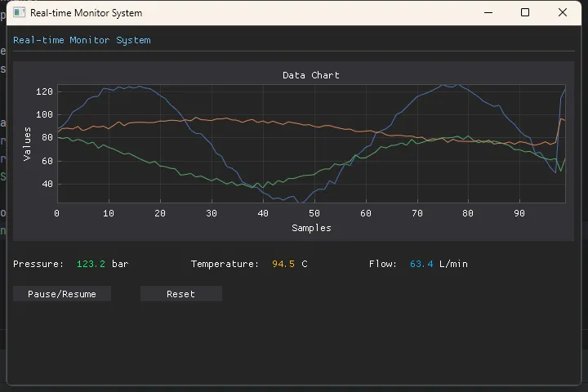Click the Pause/Resume button
588x392 pixels.
62,294
